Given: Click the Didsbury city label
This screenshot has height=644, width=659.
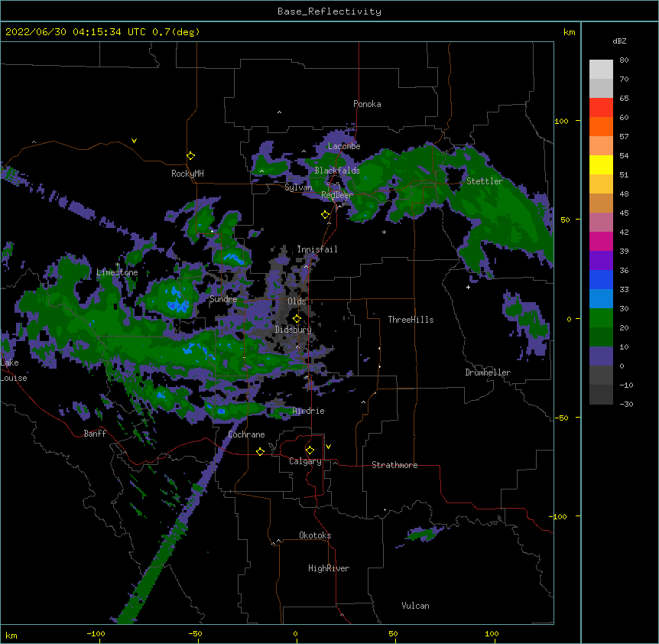Looking at the screenshot, I should (x=293, y=330).
